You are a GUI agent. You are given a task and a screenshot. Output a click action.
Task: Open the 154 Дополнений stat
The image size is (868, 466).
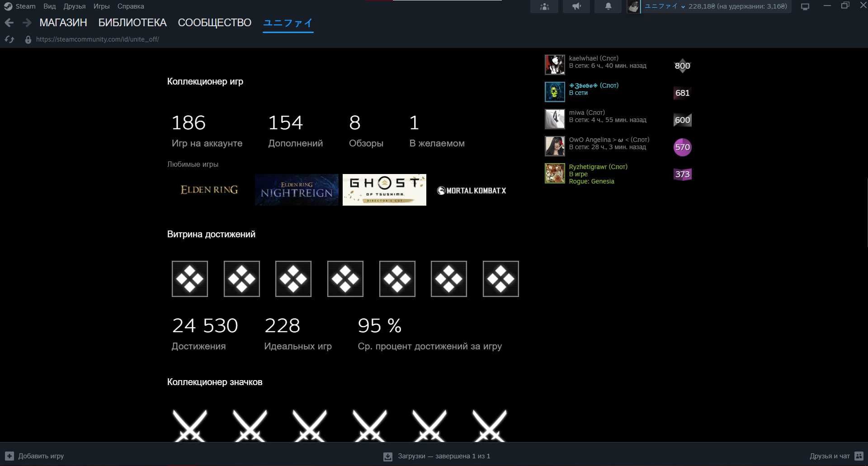point(295,131)
